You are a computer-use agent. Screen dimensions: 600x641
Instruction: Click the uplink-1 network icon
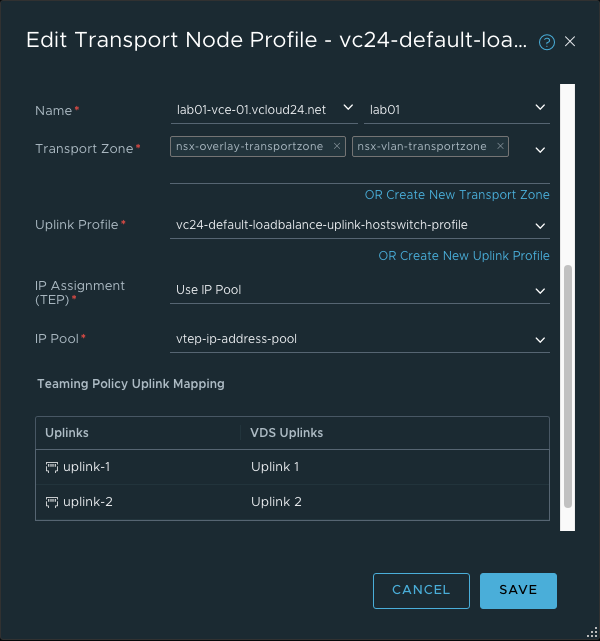52,467
